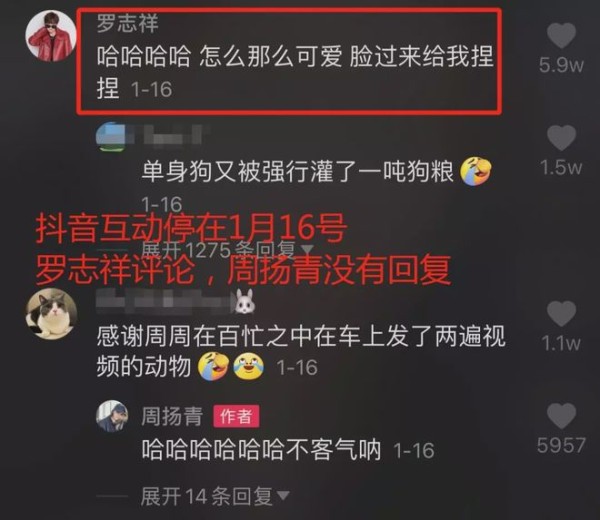
Task: Tap the rabbit emoji after the blurred username
Action: pos(245,302)
